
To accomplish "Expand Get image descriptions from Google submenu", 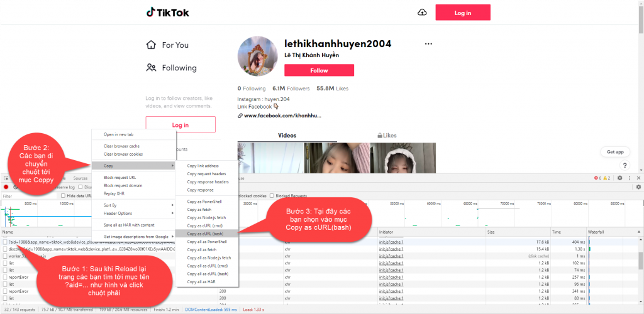I will coord(133,237).
